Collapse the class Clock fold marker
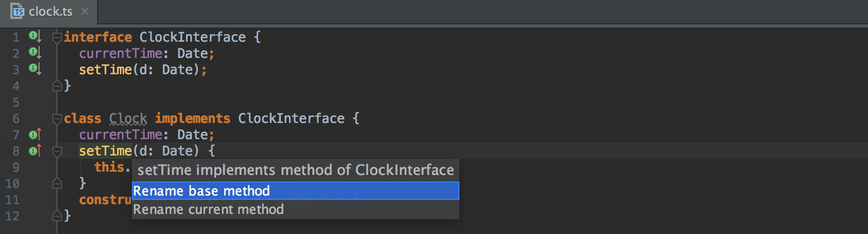The image size is (868, 234). point(57,118)
